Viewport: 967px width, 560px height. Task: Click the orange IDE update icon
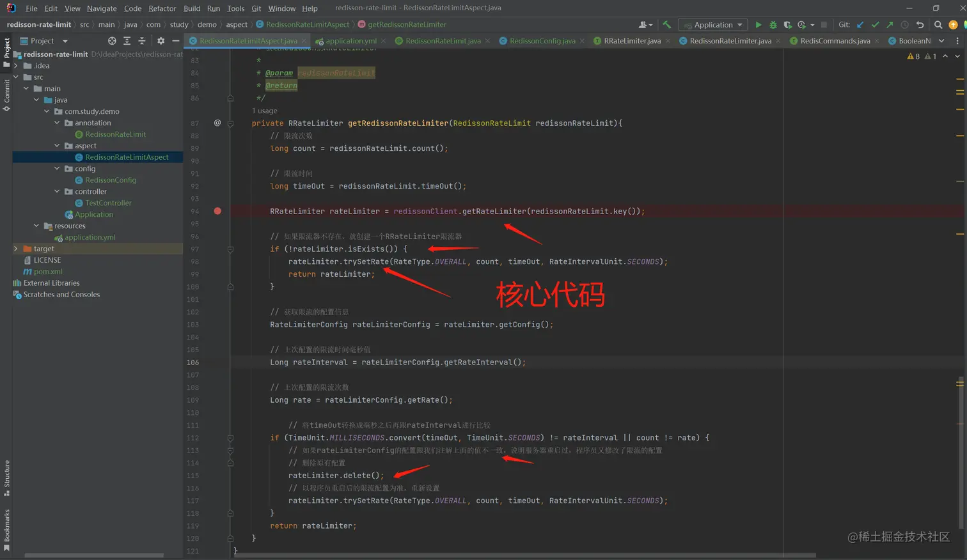click(x=953, y=25)
